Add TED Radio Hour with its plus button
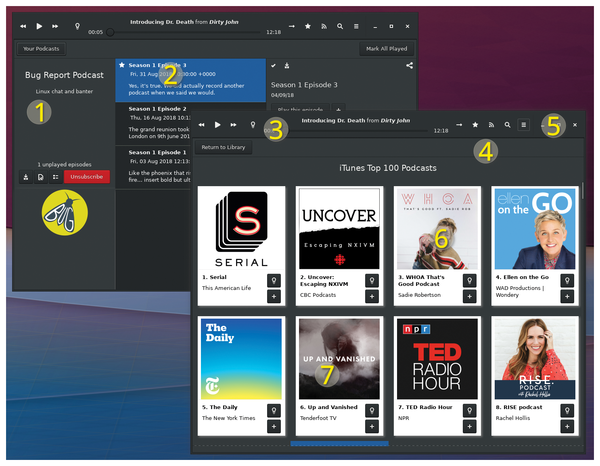600x466 pixels. (470, 427)
